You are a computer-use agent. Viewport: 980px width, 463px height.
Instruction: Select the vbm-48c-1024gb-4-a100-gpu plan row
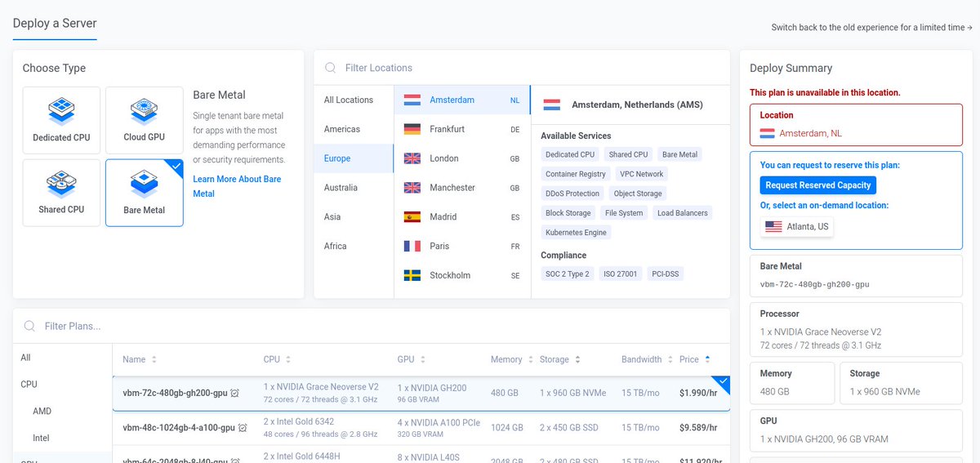coord(421,428)
